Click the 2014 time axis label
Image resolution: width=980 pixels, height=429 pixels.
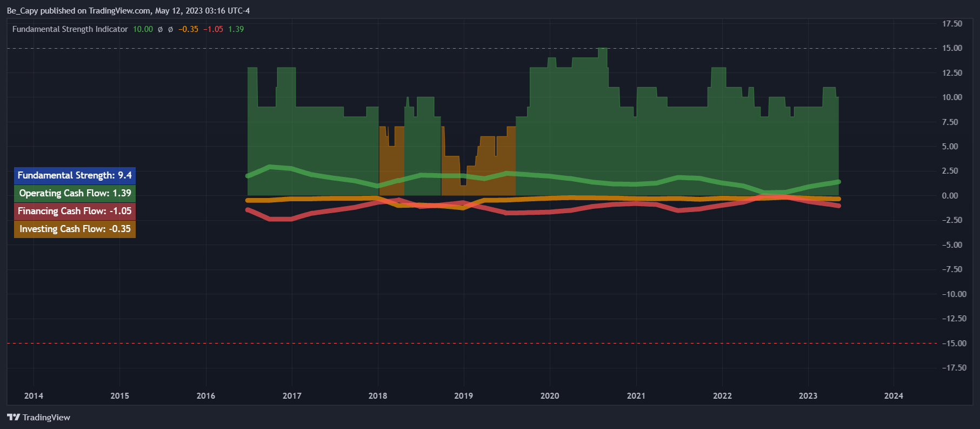tap(34, 396)
